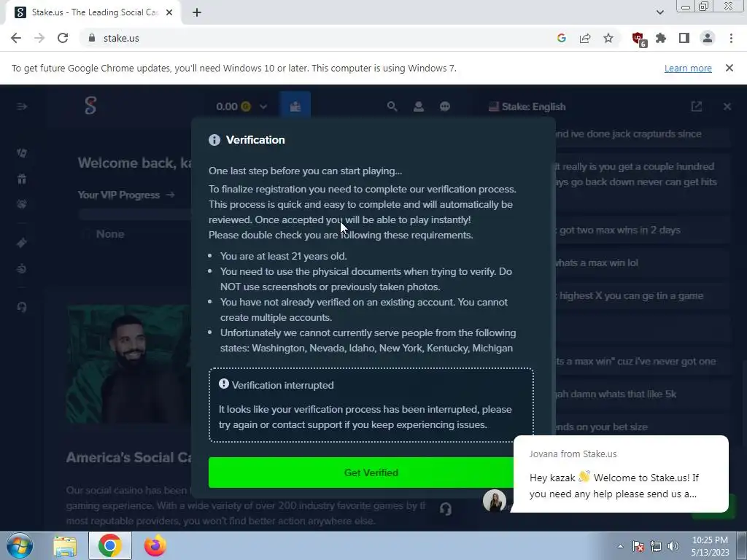Viewport: 747px width, 560px height.
Task: Launch Firefox from the taskbar
Action: [155, 545]
